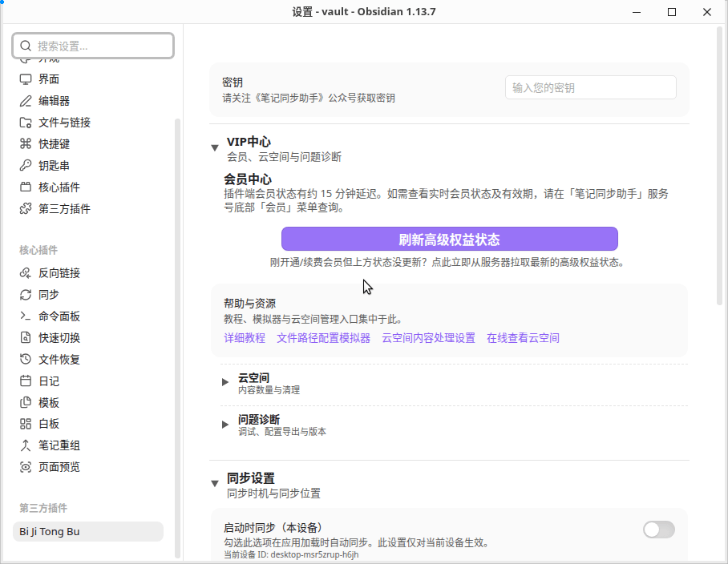This screenshot has width=728, height=564.
Task: Open the 云空间内容处理设置 link
Action: pos(428,338)
